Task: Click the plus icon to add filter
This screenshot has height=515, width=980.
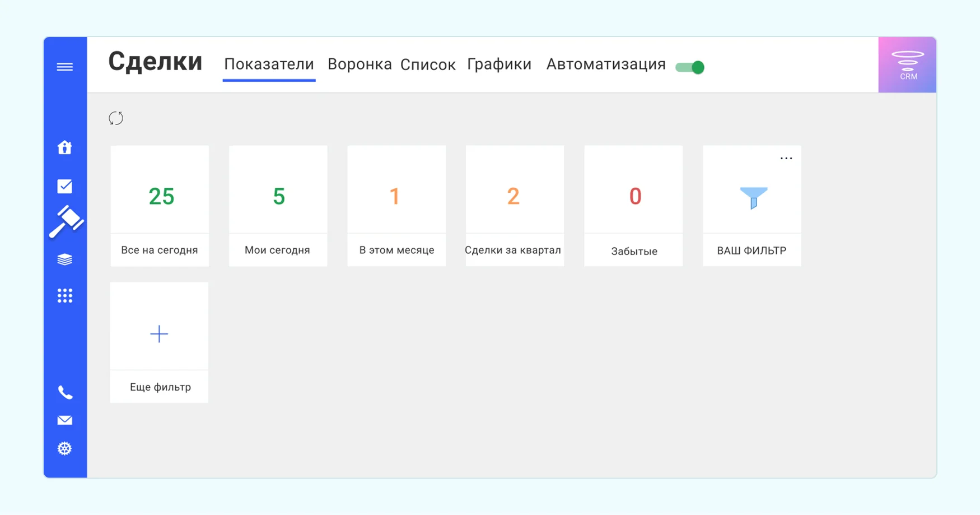Action: click(159, 334)
